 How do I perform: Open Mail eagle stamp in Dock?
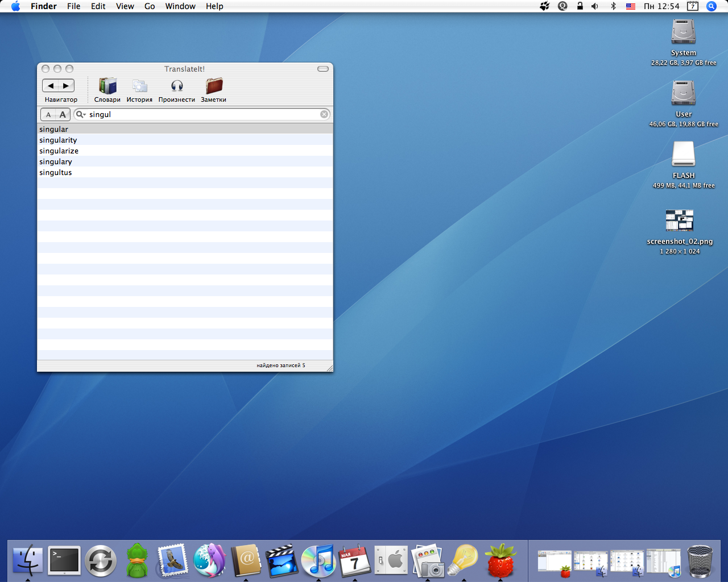[x=173, y=560]
